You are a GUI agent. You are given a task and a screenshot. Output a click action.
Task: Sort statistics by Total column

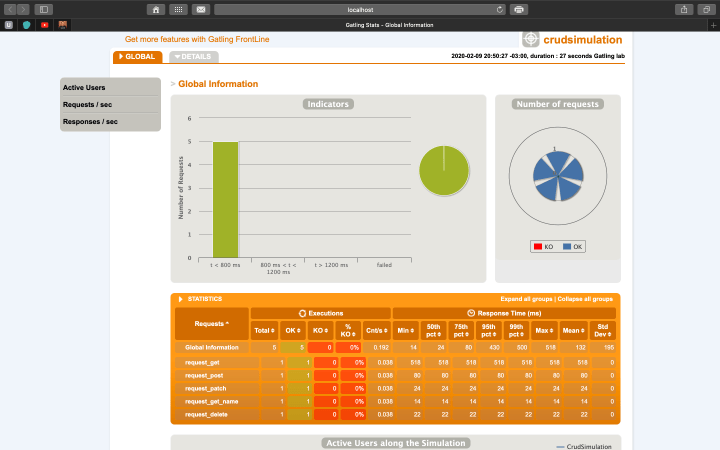coord(263,329)
